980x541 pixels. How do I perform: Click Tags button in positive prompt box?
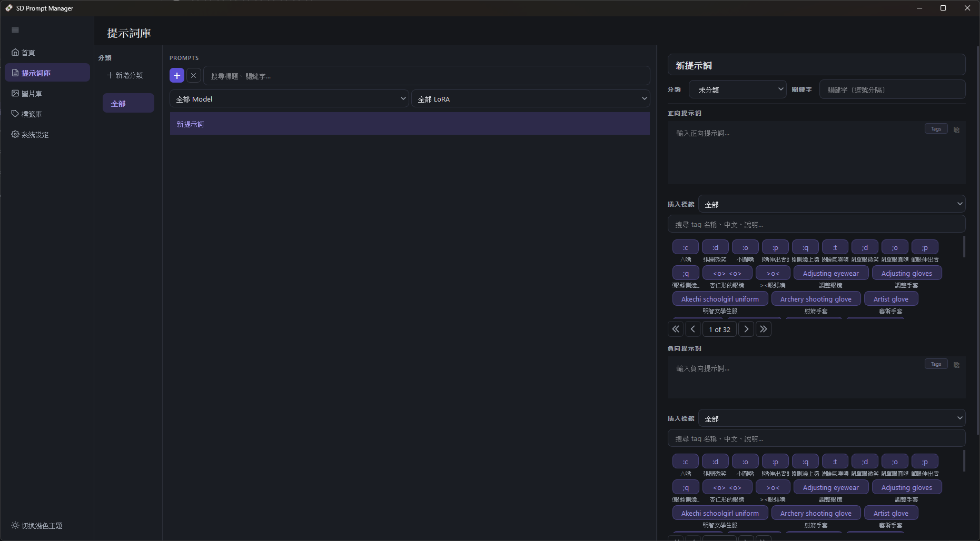(936, 129)
